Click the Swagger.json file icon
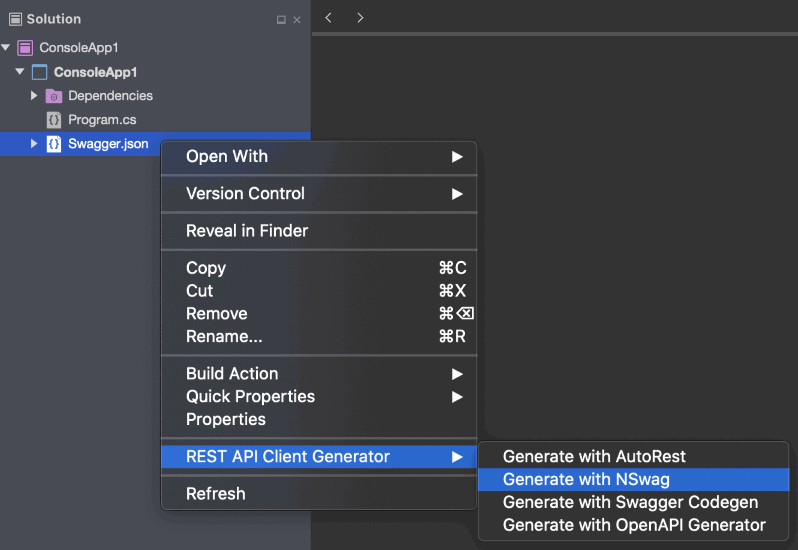 click(54, 144)
